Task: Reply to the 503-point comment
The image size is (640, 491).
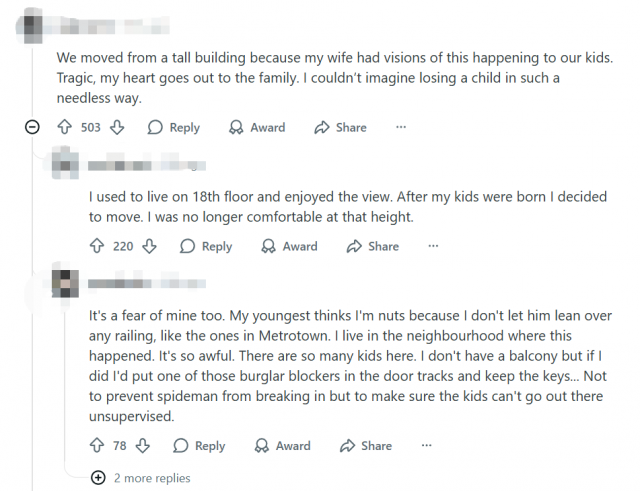Action: (x=173, y=127)
